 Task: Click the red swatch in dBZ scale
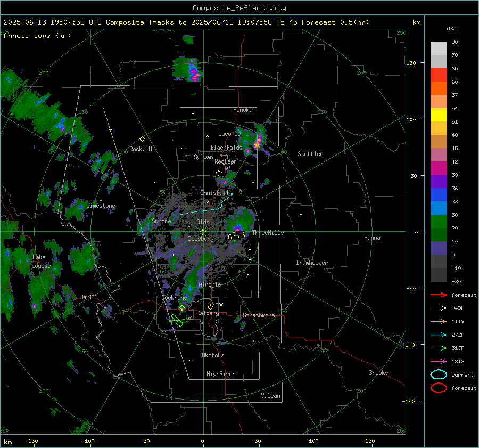click(439, 75)
